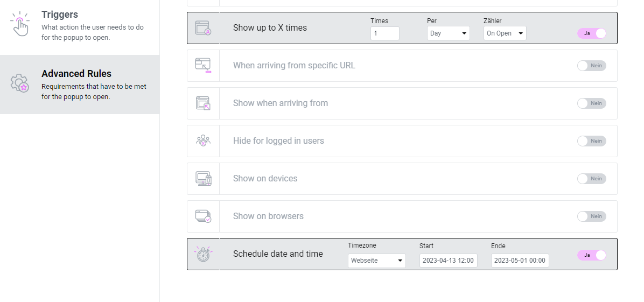Click the Show on devices icon
The width and height of the screenshot is (644, 302).
pyautogui.click(x=203, y=179)
